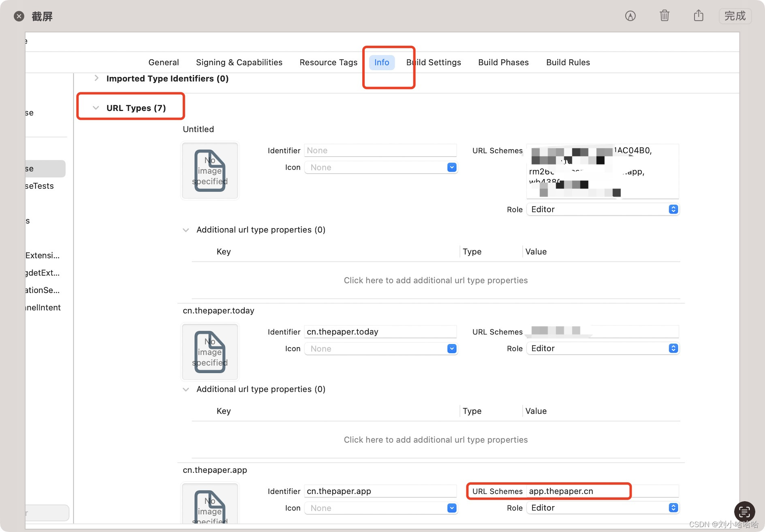Screen dimensions: 765x532
Task: Go to Build Rules tab
Action: click(568, 62)
